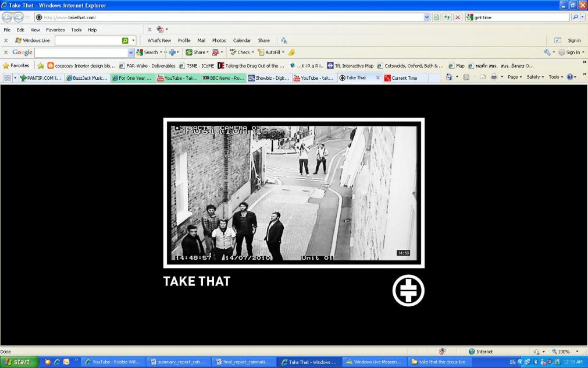Screen dimensions: 588x368
Task: Close the Google toolbar with its X
Action: (x=6, y=52)
